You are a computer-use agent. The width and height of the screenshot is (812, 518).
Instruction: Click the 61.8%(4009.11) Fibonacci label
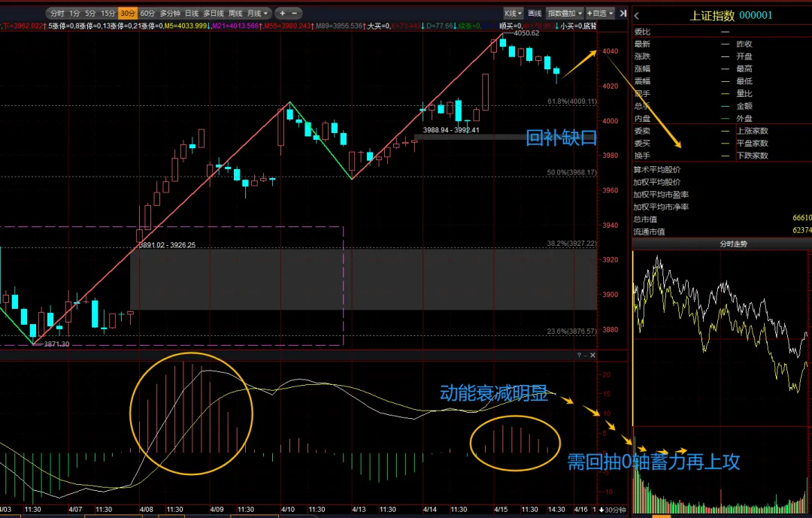coord(572,101)
